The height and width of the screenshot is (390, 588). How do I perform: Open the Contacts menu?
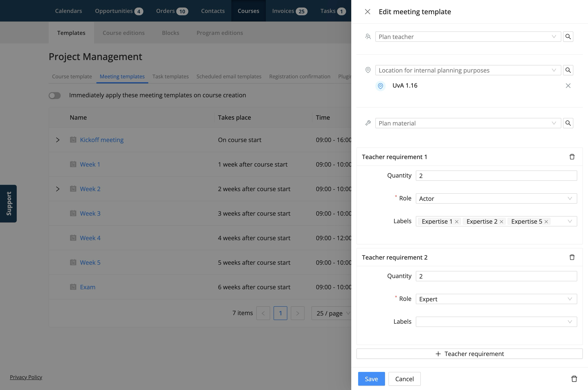[x=213, y=11]
